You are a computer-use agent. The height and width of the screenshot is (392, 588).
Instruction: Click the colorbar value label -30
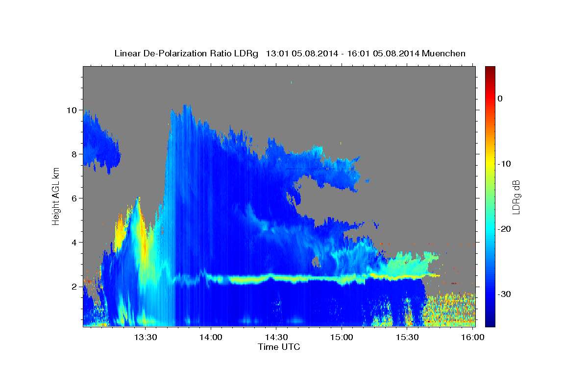tap(505, 294)
